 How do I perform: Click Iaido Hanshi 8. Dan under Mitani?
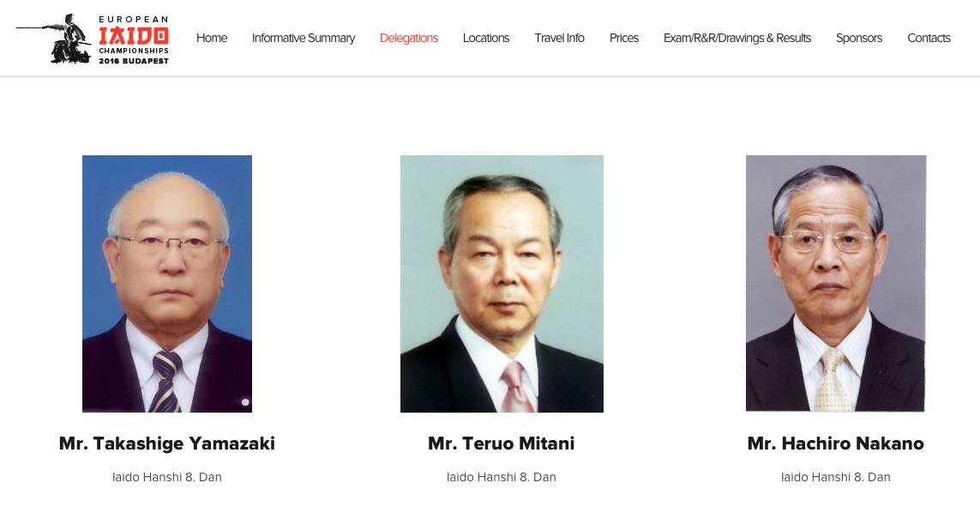[502, 477]
